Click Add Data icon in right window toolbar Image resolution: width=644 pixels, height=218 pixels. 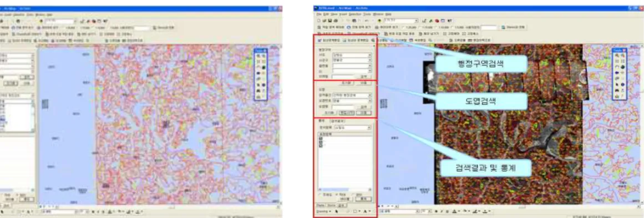point(379,21)
